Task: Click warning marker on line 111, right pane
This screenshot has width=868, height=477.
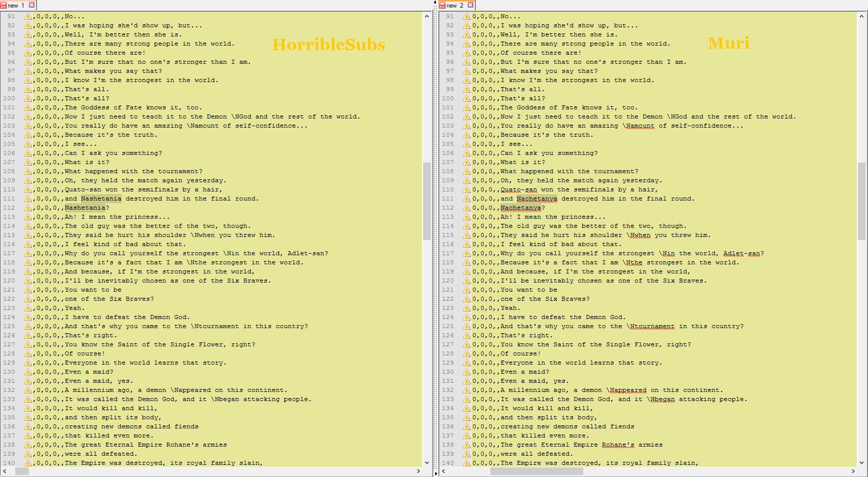Action: pos(467,199)
